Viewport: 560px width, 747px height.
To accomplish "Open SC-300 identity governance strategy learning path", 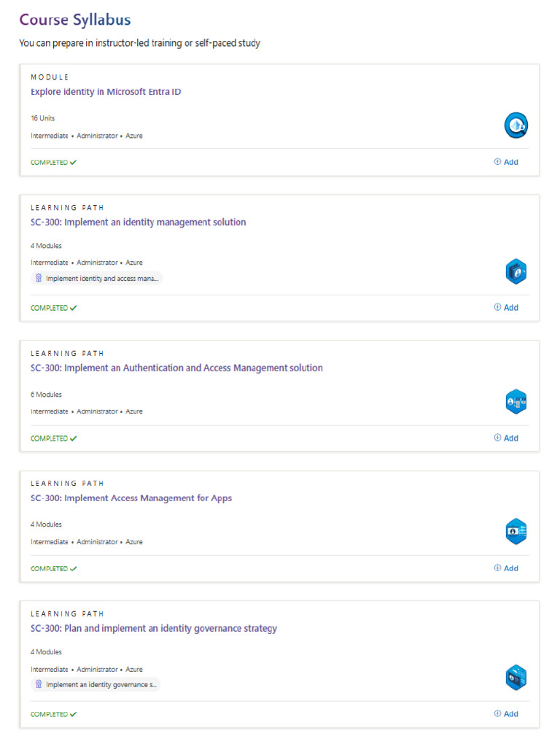I will [154, 629].
